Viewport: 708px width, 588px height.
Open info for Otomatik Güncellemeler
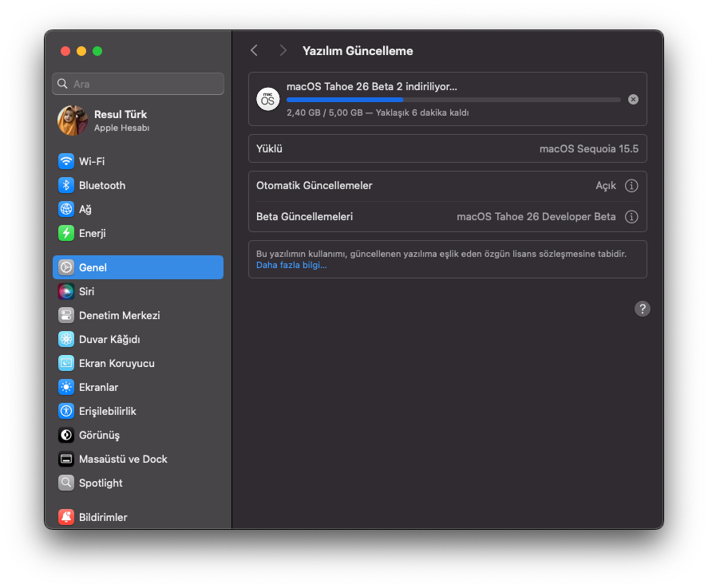(631, 186)
